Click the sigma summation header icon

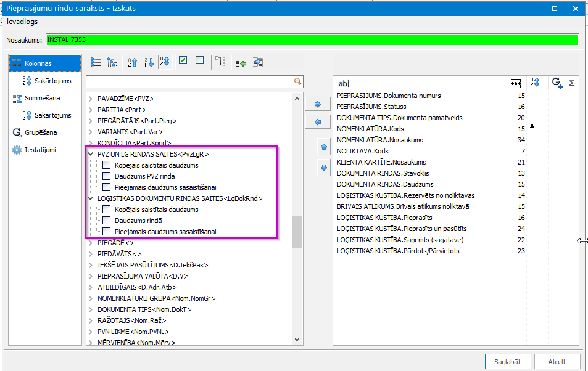[x=571, y=83]
